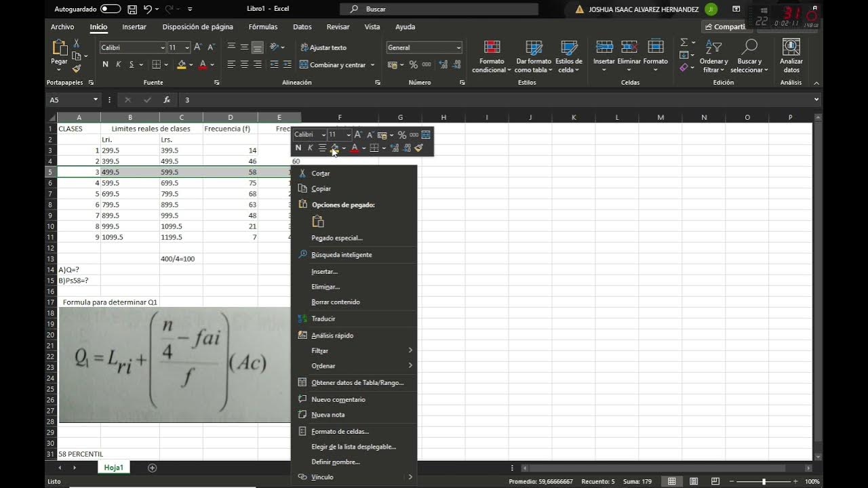
Task: Click the Archivo tab
Action: coord(62,27)
